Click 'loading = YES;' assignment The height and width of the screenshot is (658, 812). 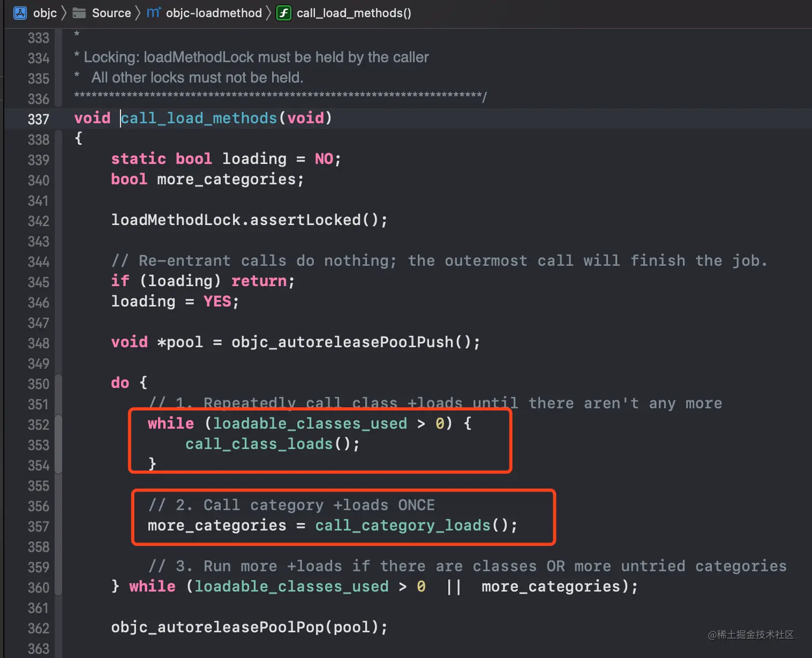coord(175,301)
